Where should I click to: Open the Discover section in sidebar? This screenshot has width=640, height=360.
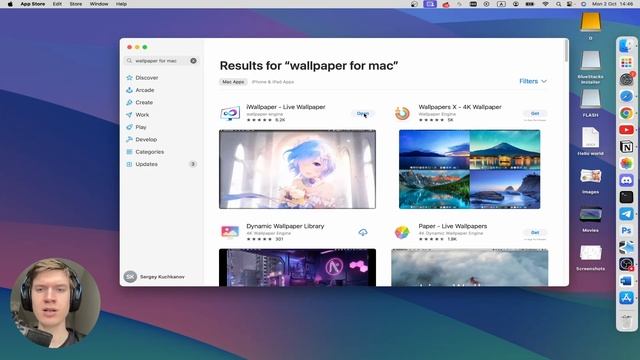[142, 78]
